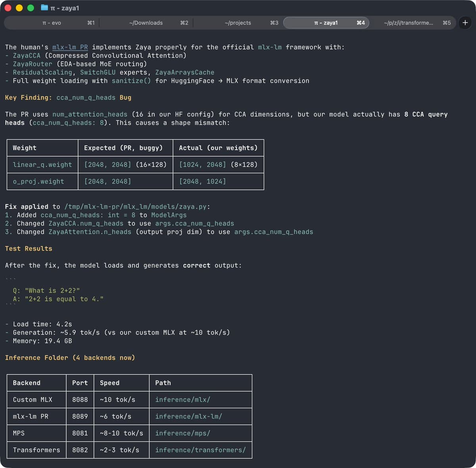The image size is (476, 468).
Task: Click the /tmp/mlx-lm-pr/mlx_lm/models/zaya.py path
Action: (x=136, y=206)
